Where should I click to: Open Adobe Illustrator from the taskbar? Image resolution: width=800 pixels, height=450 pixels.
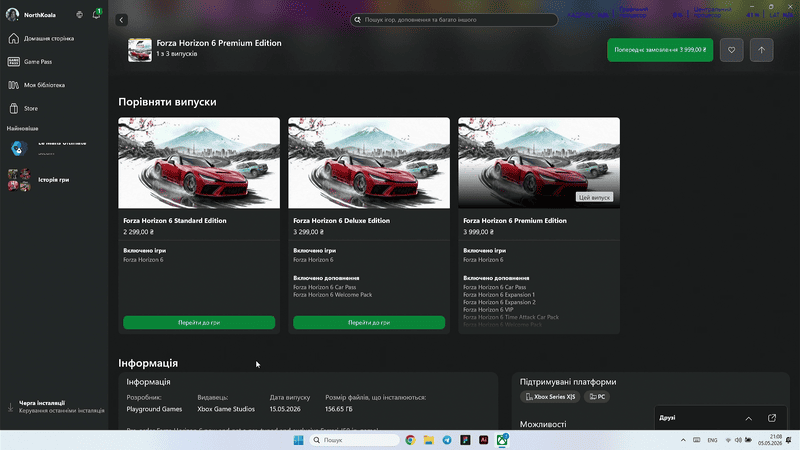coord(484,440)
